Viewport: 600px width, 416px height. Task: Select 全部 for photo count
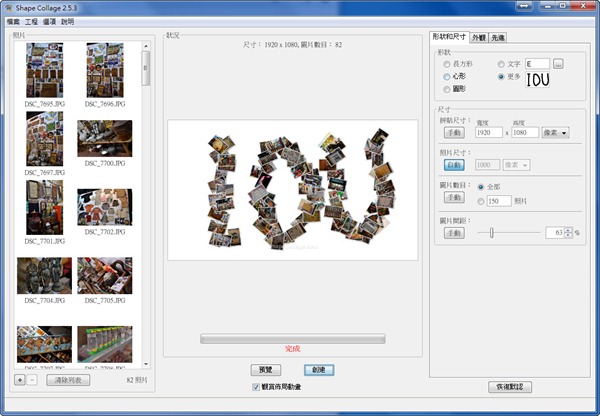481,187
